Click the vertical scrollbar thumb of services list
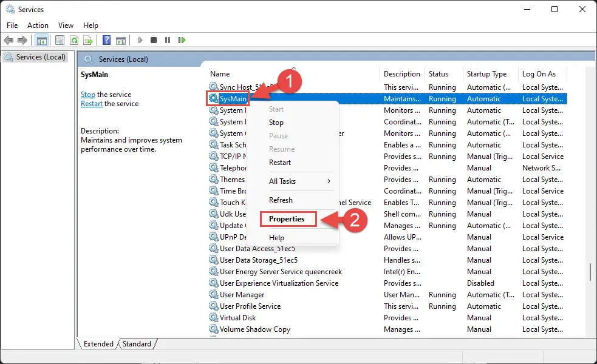The width and height of the screenshot is (597, 364). pos(590,272)
